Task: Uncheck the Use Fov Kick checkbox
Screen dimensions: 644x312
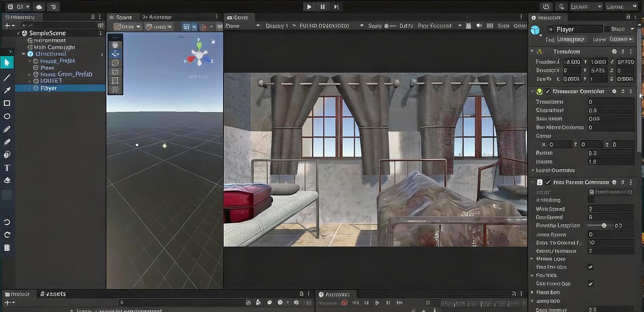Action: 591,267
